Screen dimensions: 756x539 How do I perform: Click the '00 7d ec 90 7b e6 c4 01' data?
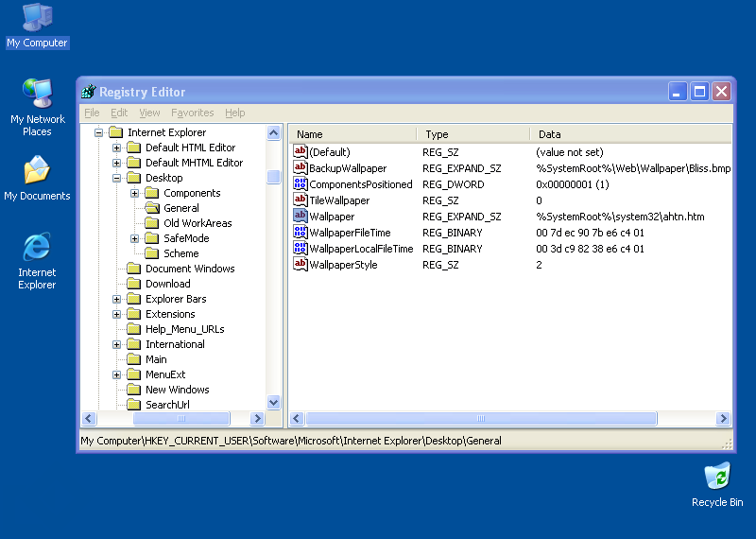click(x=590, y=233)
